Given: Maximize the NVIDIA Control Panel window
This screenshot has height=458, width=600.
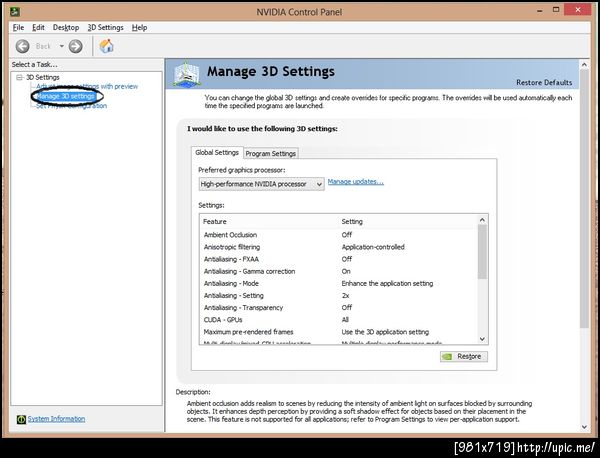Looking at the screenshot, I should (x=556, y=10).
